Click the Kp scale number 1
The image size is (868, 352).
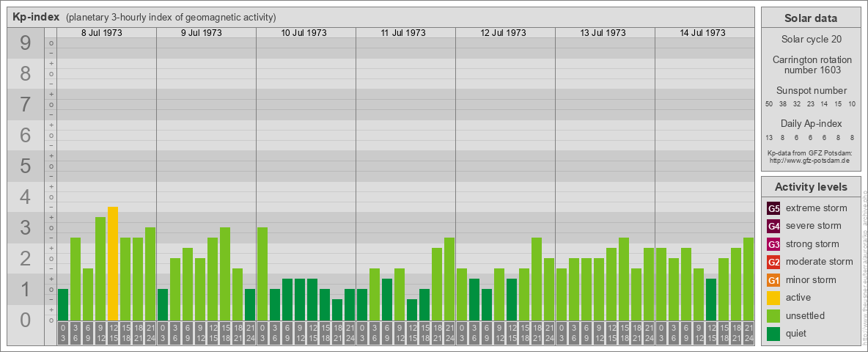click(x=25, y=290)
